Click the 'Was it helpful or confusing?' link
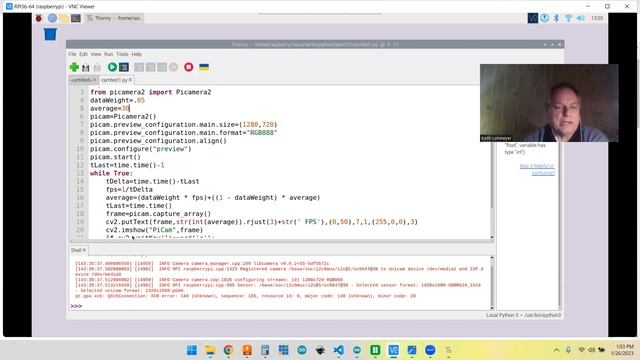The image size is (640, 360). pos(537,169)
